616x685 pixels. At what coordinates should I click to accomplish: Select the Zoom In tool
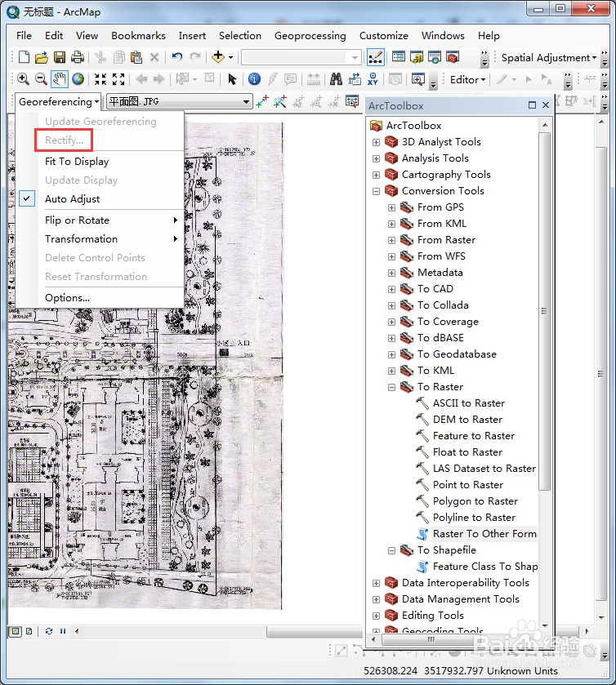coord(23,79)
